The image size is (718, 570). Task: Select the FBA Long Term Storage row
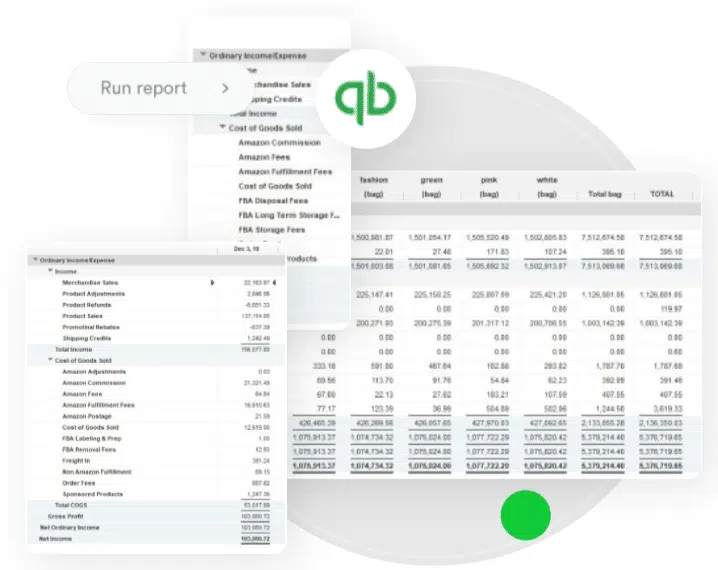tap(289, 215)
